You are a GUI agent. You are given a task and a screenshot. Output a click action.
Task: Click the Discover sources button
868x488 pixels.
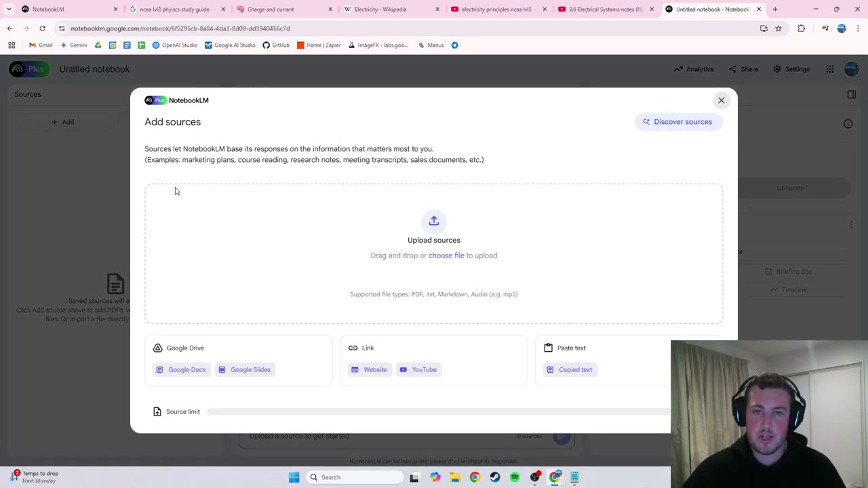click(x=677, y=122)
